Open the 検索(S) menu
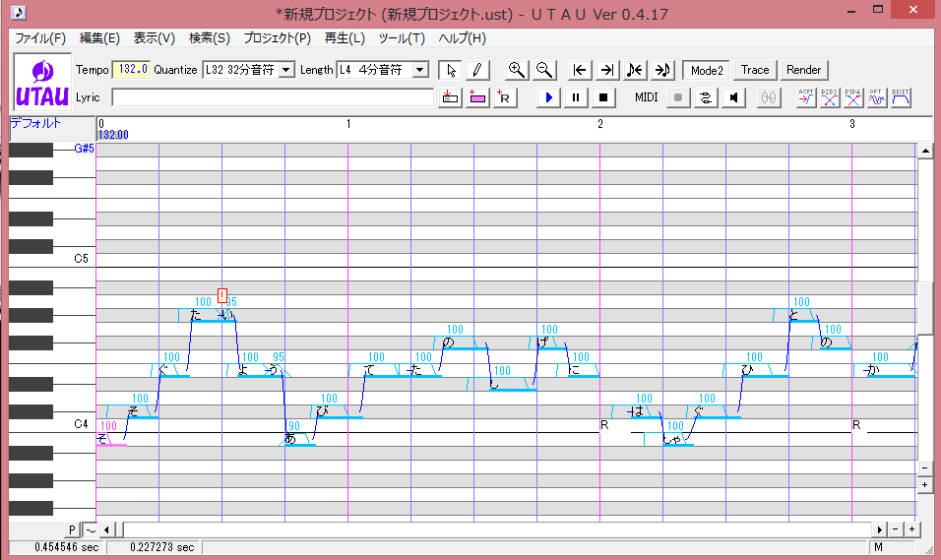Viewport: 941px width, 560px height. pyautogui.click(x=210, y=38)
